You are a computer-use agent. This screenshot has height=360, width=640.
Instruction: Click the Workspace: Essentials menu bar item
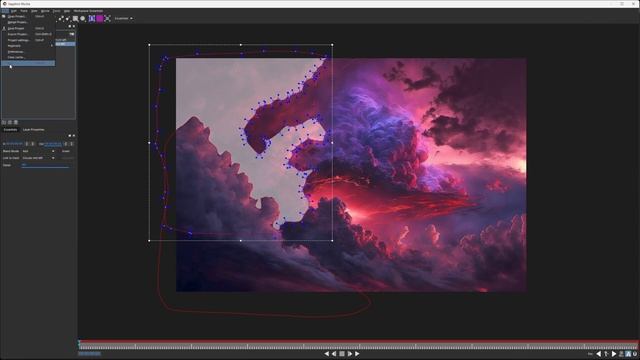click(x=88, y=11)
